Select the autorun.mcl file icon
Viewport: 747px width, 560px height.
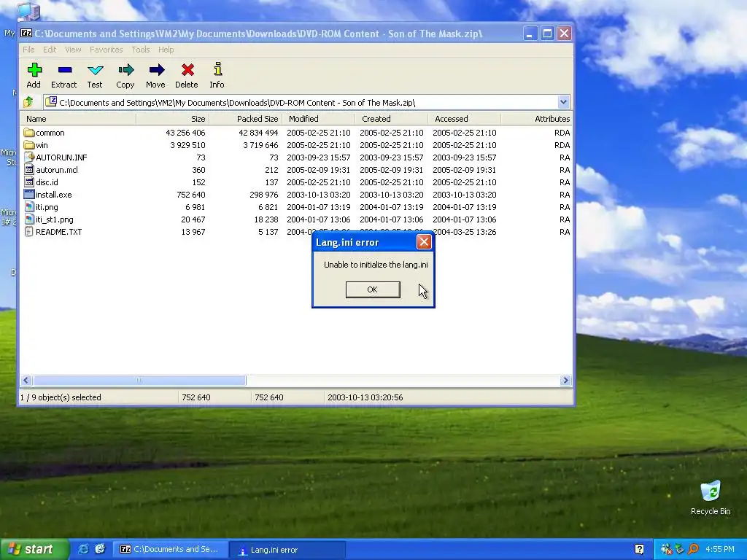point(29,169)
